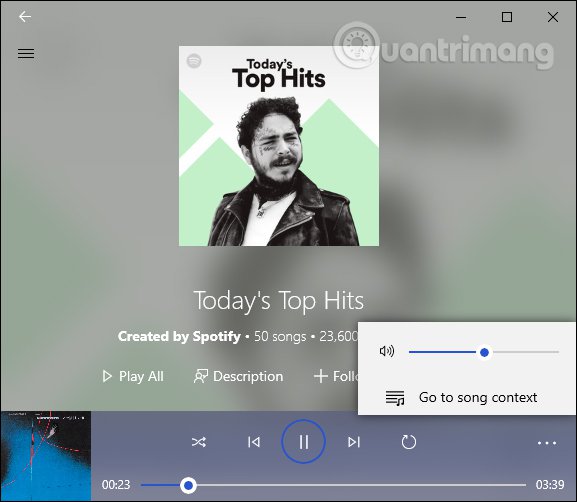The image size is (577, 502).
Task: Open the three-dot more options menu
Action: (547, 443)
